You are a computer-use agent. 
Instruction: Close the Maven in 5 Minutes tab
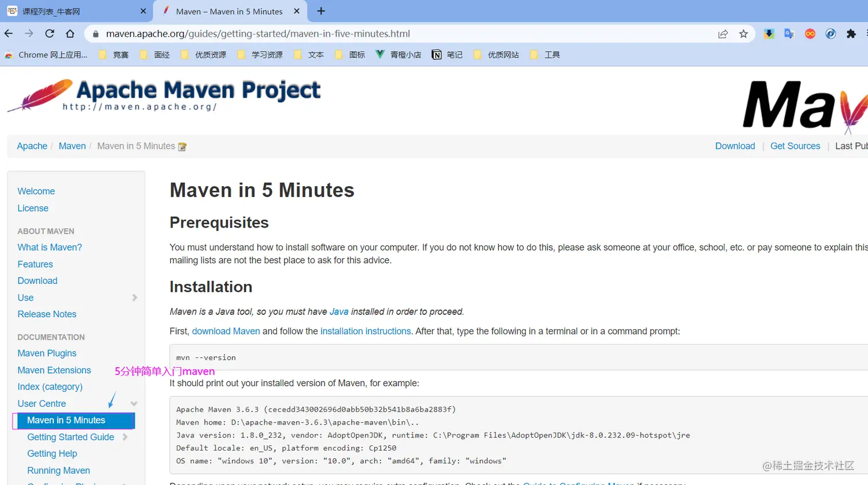pyautogui.click(x=297, y=11)
